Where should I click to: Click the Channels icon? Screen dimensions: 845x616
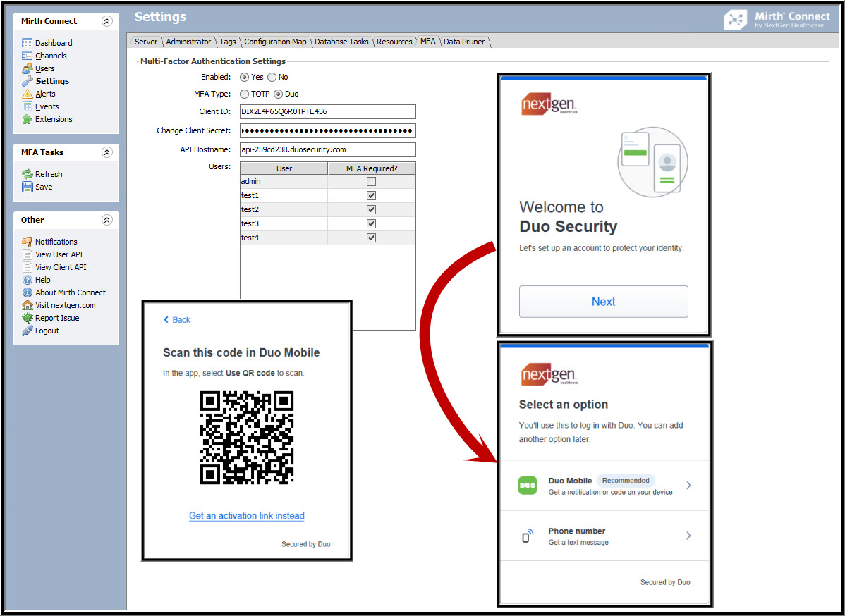coord(28,56)
